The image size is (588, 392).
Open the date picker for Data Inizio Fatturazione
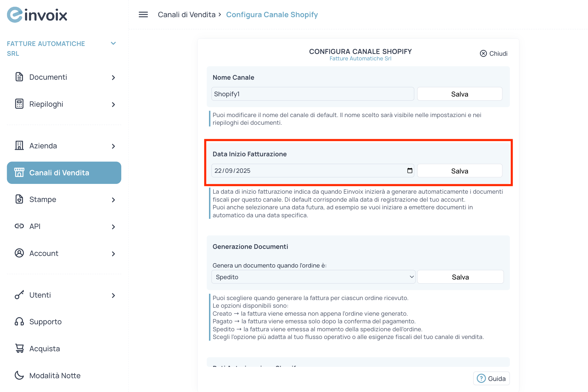click(409, 171)
